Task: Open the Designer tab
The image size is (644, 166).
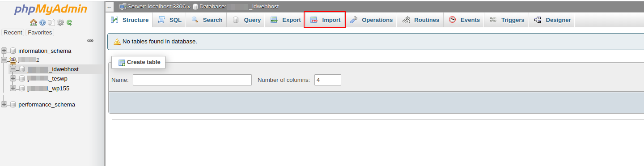Action: [x=552, y=20]
